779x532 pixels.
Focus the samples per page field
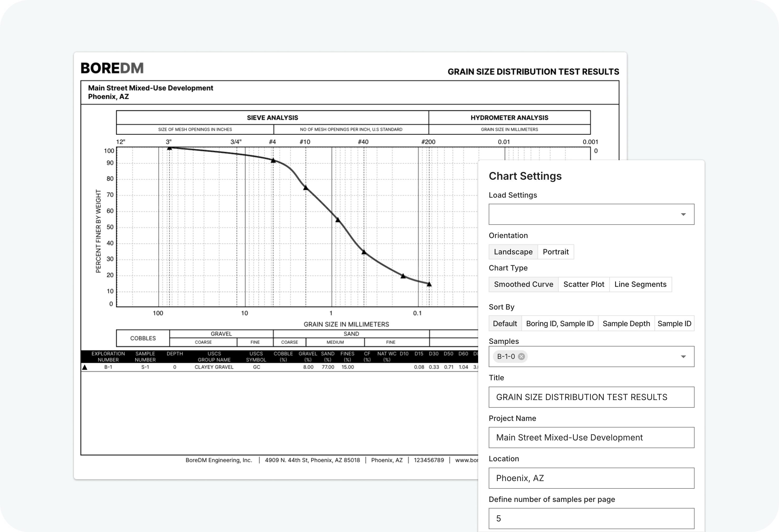coord(591,519)
